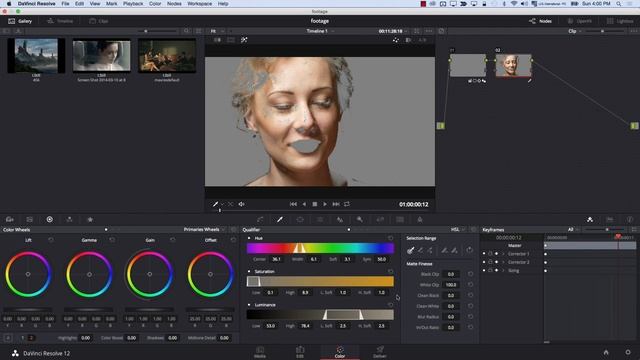Open the Workspace menu

[199, 4]
